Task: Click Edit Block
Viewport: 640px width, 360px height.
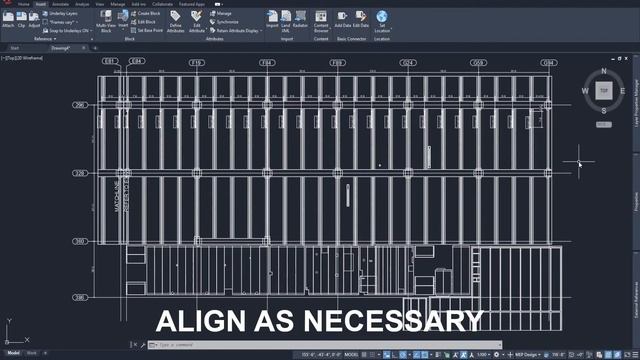Action: coord(143,22)
